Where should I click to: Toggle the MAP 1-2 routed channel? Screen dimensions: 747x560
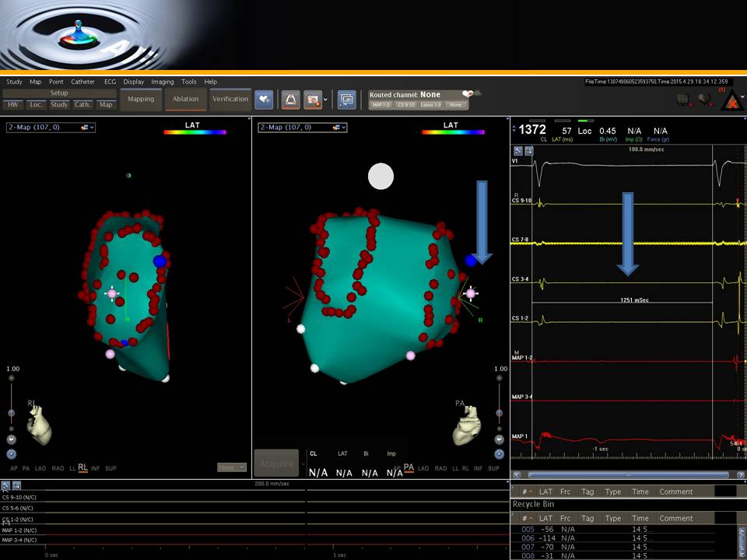(x=381, y=105)
